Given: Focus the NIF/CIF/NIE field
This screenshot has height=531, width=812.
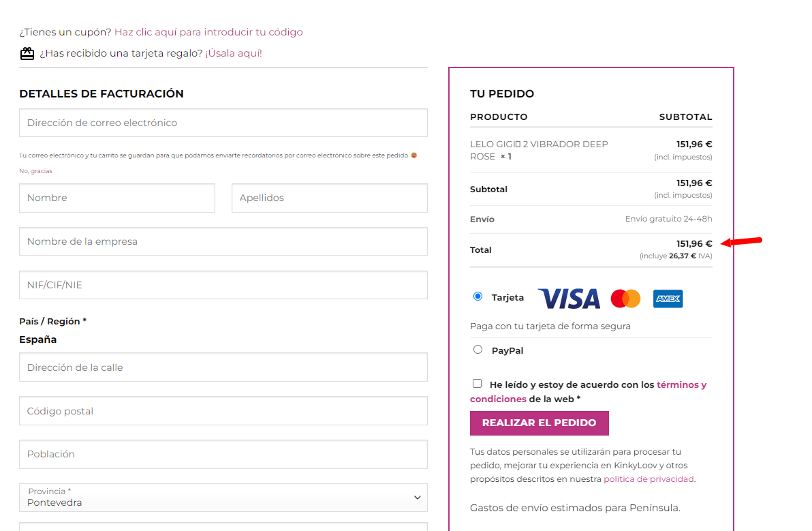Looking at the screenshot, I should click(223, 285).
